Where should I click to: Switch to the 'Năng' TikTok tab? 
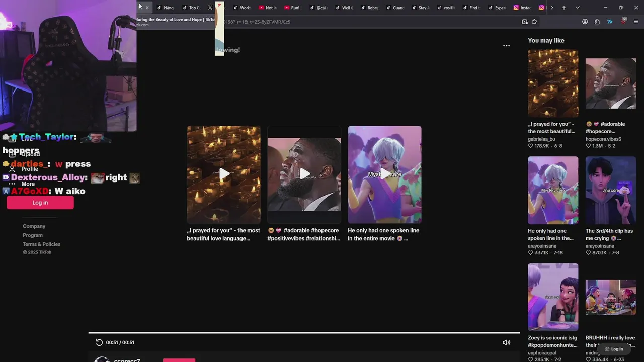165,8
